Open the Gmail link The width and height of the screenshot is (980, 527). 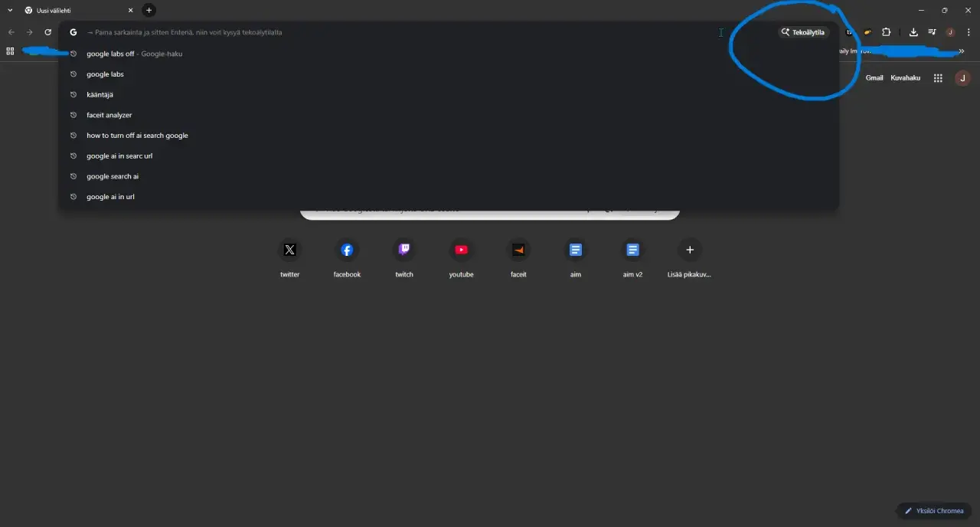coord(874,78)
